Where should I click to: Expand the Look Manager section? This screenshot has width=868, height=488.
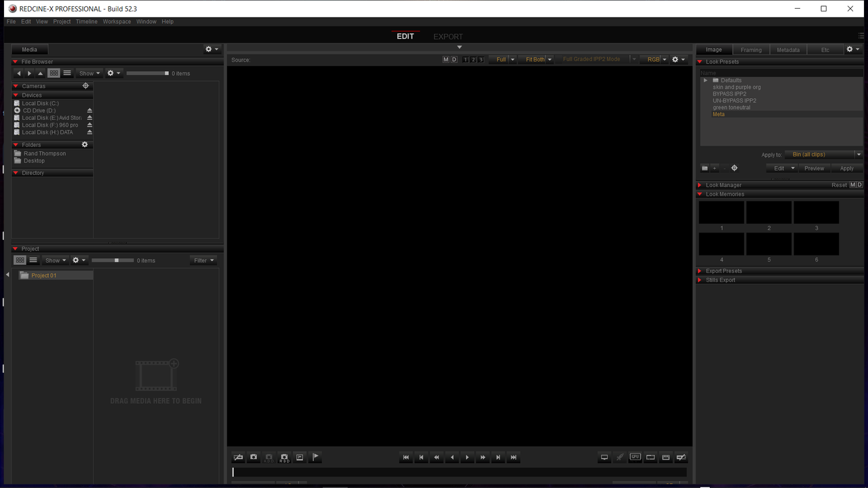click(700, 185)
